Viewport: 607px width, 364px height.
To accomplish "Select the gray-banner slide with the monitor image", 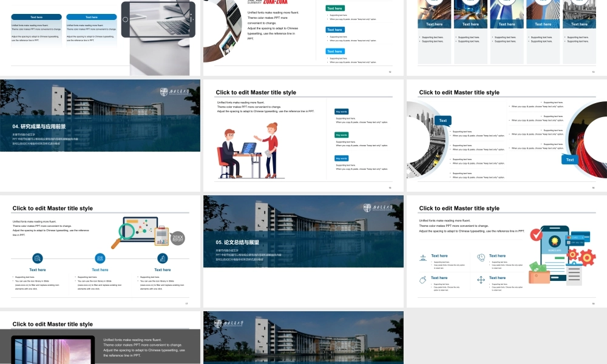I will 100,338.
